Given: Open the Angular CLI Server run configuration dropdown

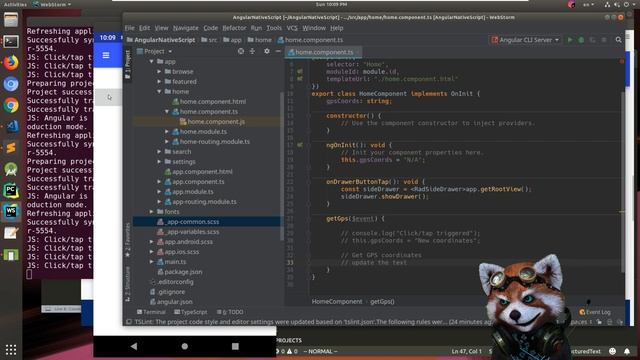Looking at the screenshot, I should click(x=525, y=40).
